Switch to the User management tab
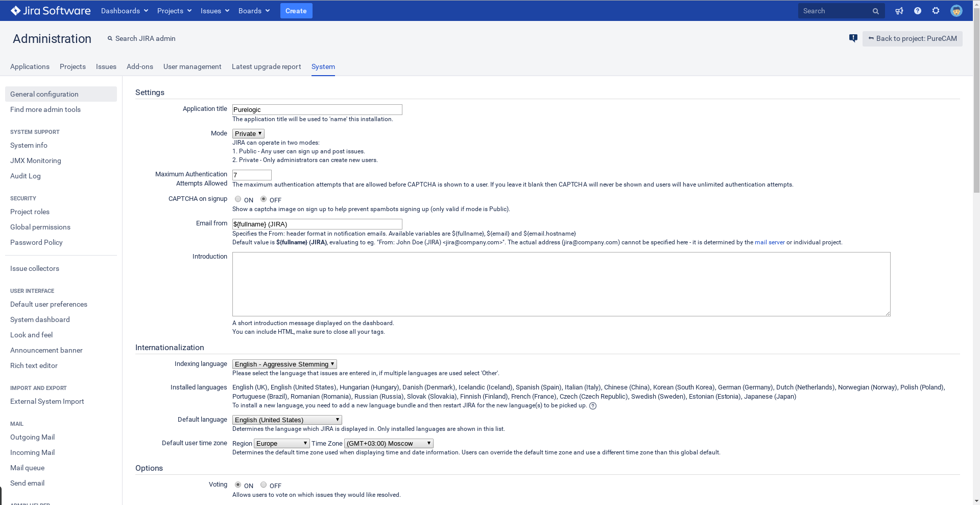This screenshot has height=505, width=980. click(x=192, y=66)
